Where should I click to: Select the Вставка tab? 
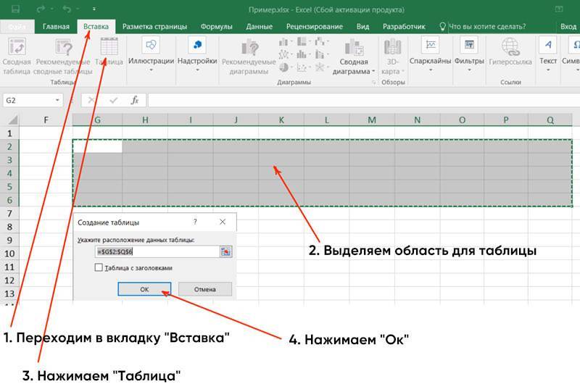click(96, 27)
